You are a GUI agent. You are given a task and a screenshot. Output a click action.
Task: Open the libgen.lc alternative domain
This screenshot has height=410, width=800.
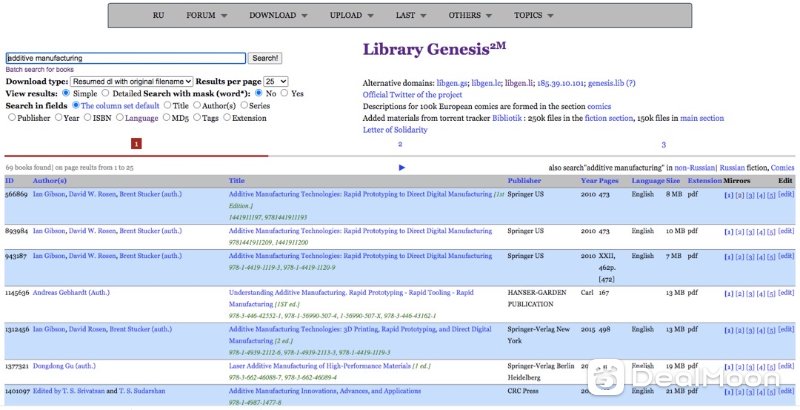point(486,83)
